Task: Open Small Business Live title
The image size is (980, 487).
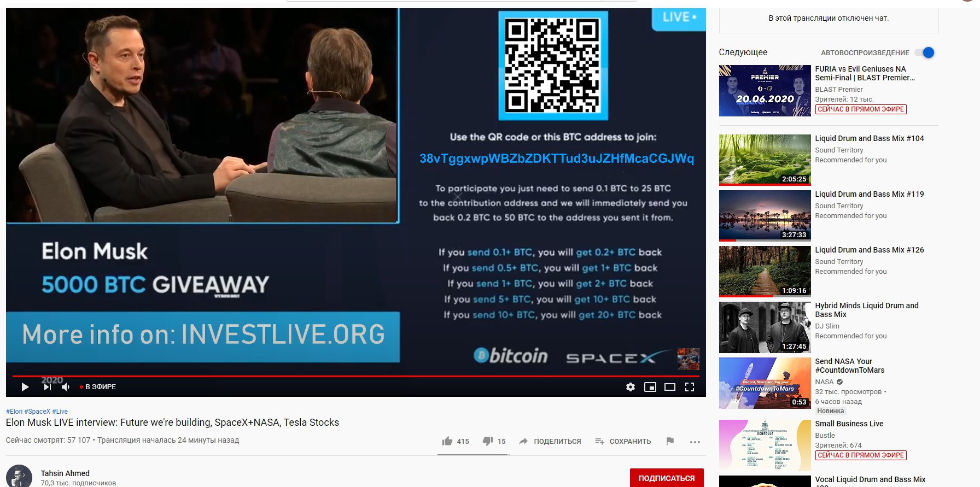Action: click(x=849, y=424)
